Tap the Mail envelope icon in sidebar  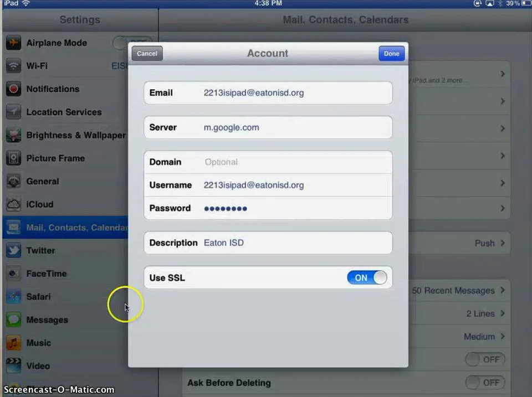coord(13,227)
